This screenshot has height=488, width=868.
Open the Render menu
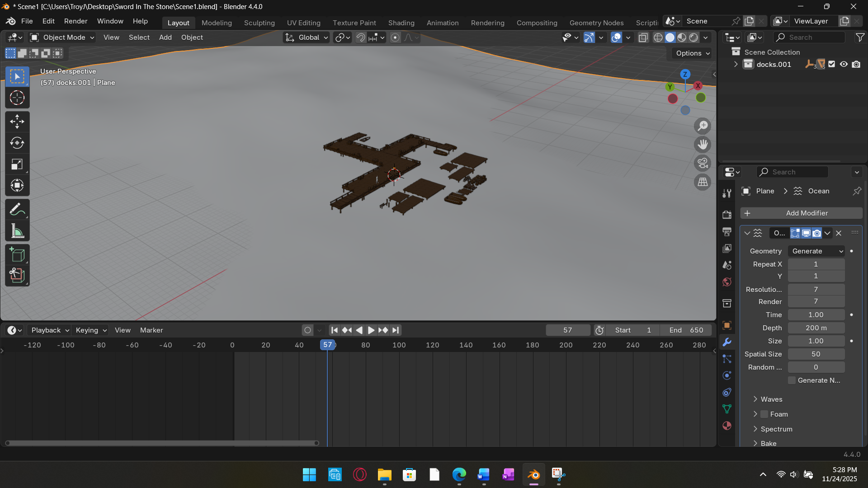(x=75, y=21)
